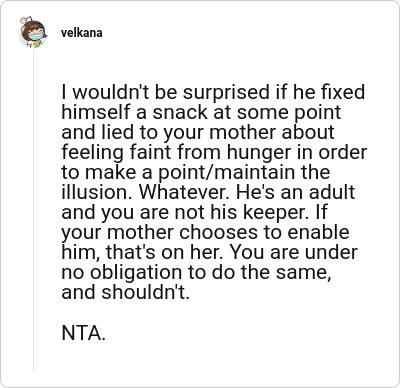Click the word 'surprised' in the first line

tap(226, 93)
